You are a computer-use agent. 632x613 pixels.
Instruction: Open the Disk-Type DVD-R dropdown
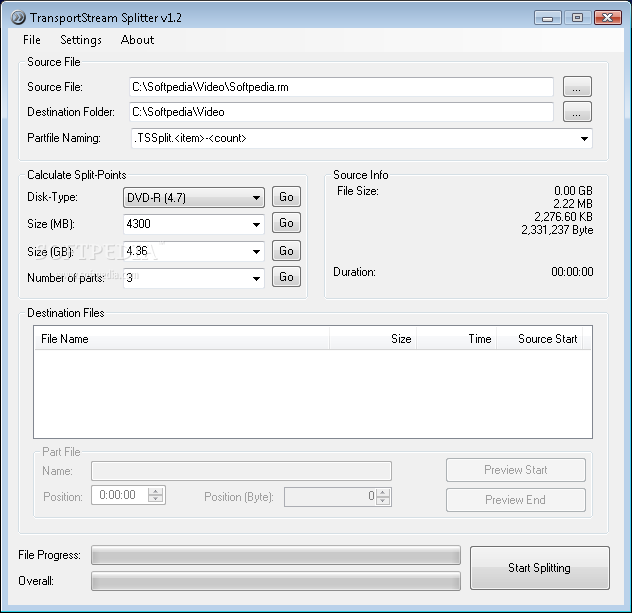(194, 197)
